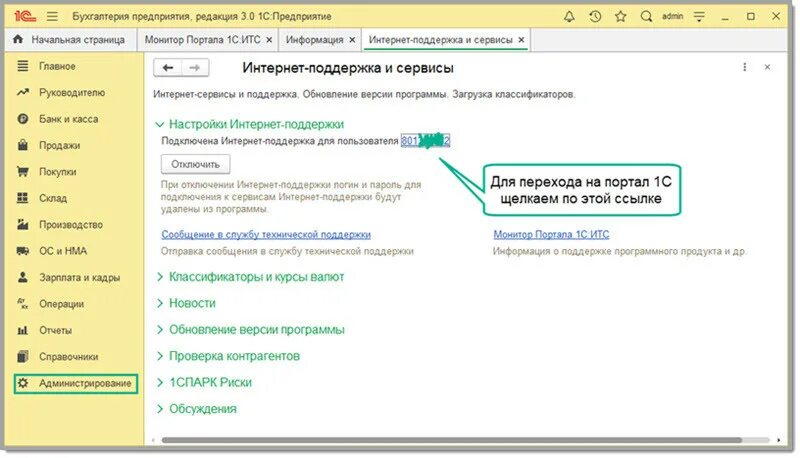Open the Главное menu section
Screen dimensions: 800x458
point(57,66)
